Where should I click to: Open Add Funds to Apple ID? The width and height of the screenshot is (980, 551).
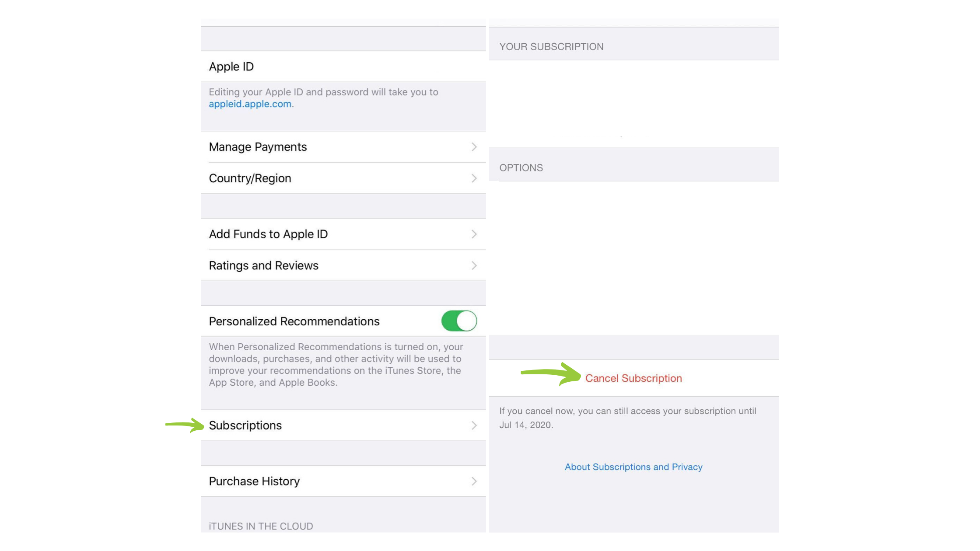[x=343, y=234]
